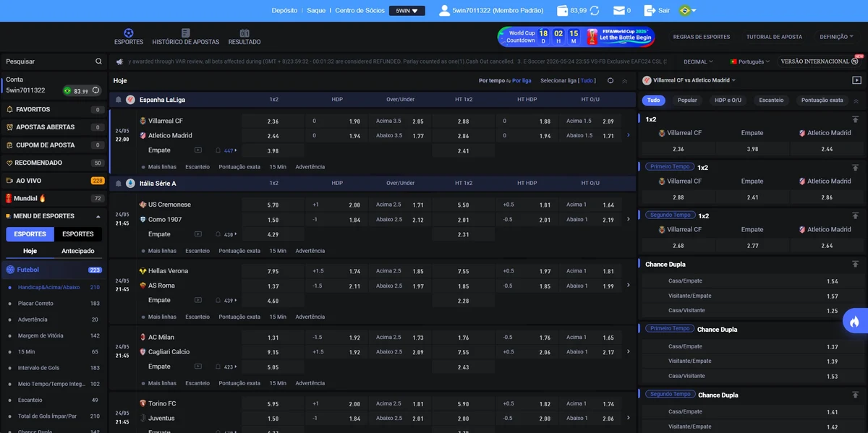Toggle the dark ESPORTES switch button
Screen dimensions: 868x433
[x=78, y=234]
